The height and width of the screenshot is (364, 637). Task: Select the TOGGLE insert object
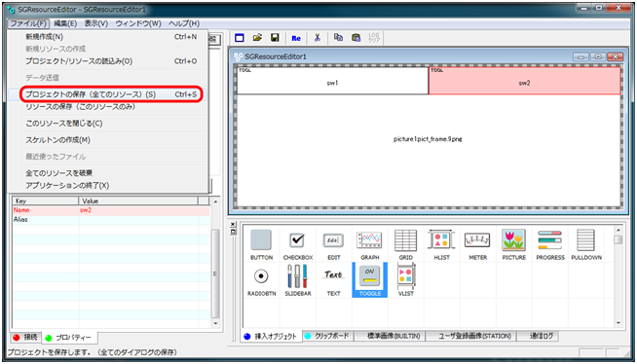coord(370,280)
